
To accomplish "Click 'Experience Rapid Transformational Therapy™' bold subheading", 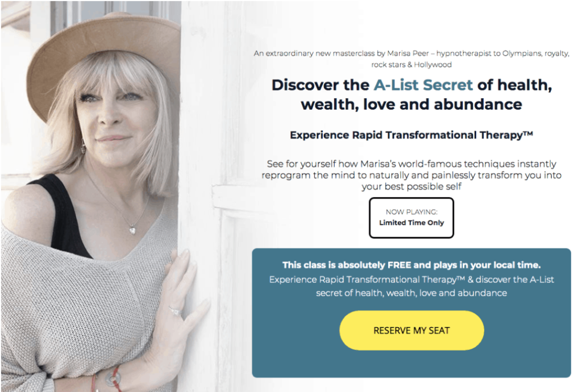I will 411,135.
